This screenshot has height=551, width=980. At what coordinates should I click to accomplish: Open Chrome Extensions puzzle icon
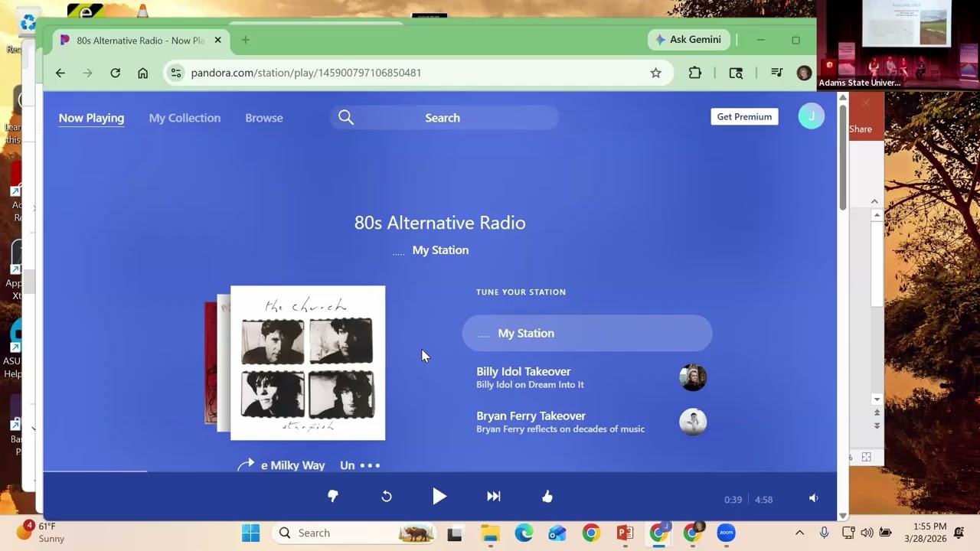pyautogui.click(x=694, y=73)
